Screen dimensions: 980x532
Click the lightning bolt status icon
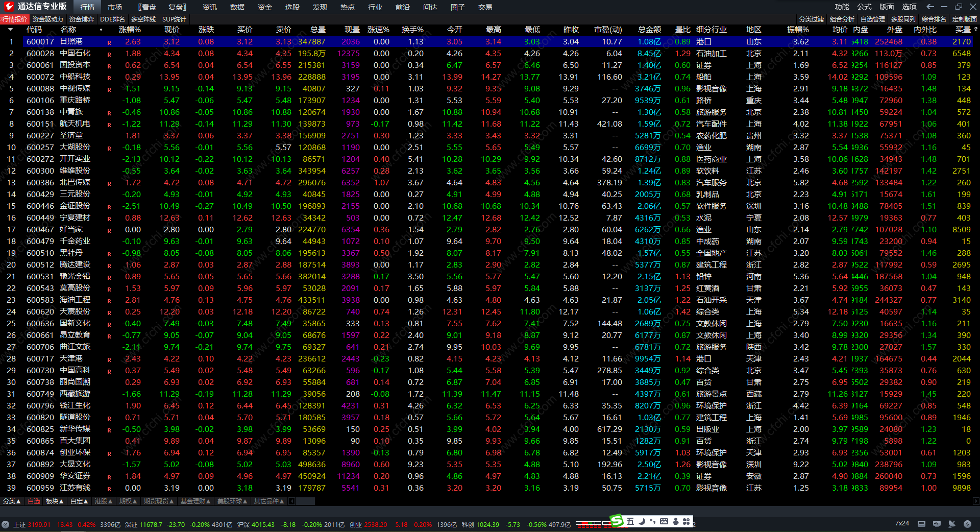point(967,523)
